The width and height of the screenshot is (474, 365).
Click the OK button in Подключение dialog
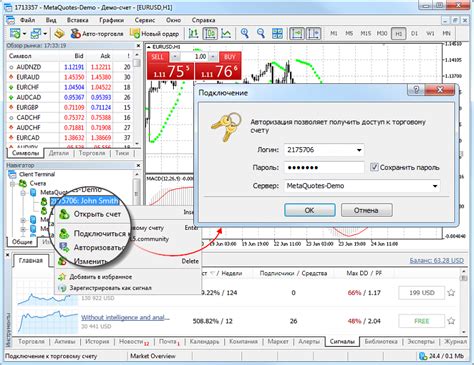coord(310,210)
